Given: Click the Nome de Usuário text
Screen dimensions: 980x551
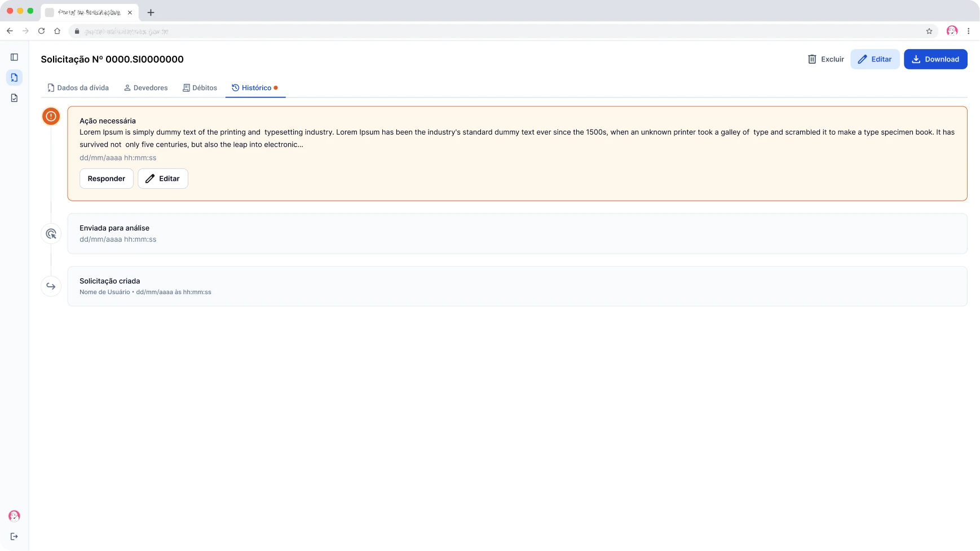Looking at the screenshot, I should tap(105, 292).
